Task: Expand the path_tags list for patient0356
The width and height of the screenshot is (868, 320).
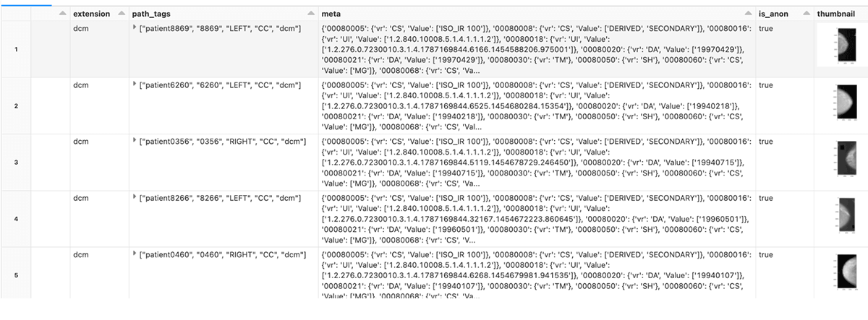Action: tap(136, 141)
